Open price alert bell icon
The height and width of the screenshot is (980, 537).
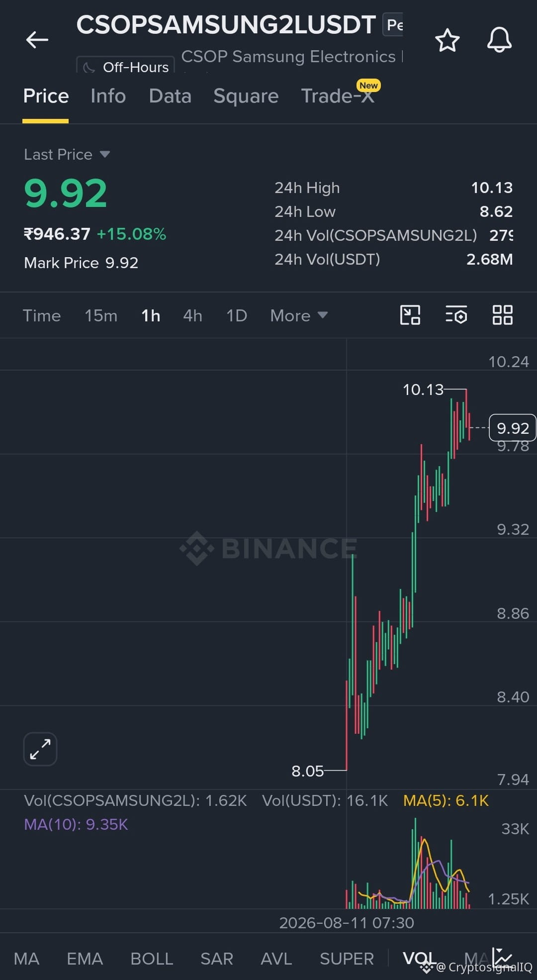pos(499,40)
